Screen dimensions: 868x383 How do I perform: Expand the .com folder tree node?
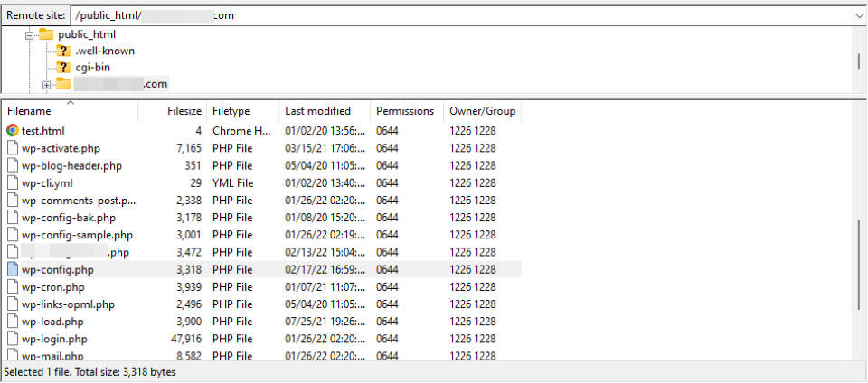(x=46, y=85)
